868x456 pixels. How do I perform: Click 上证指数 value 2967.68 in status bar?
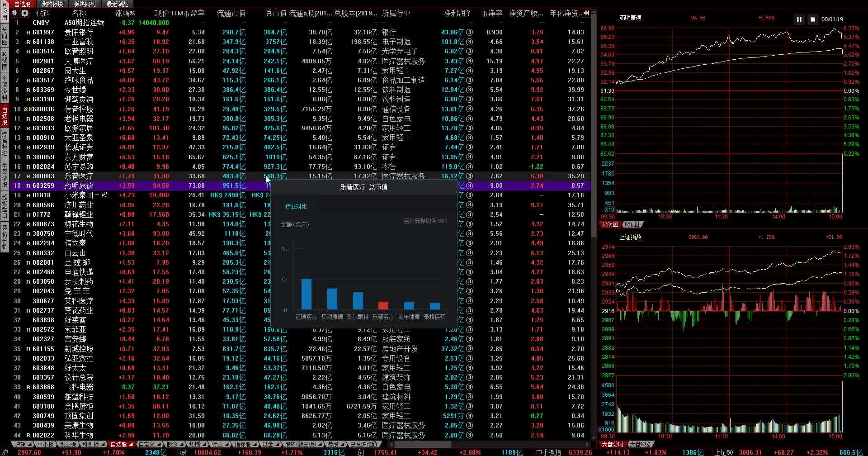(x=29, y=452)
